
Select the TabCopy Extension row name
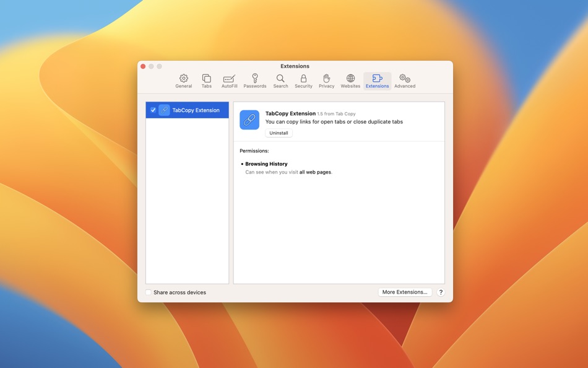(196, 110)
